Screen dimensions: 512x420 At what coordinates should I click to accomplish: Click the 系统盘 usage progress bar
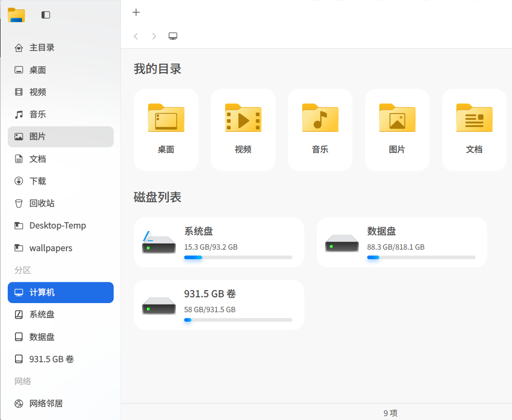[x=238, y=257]
